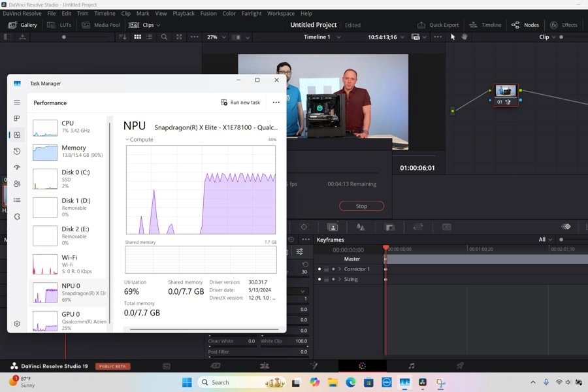Open the Gallery panel in DaVinci Resolve
This screenshot has width=588, height=392.
23,25
